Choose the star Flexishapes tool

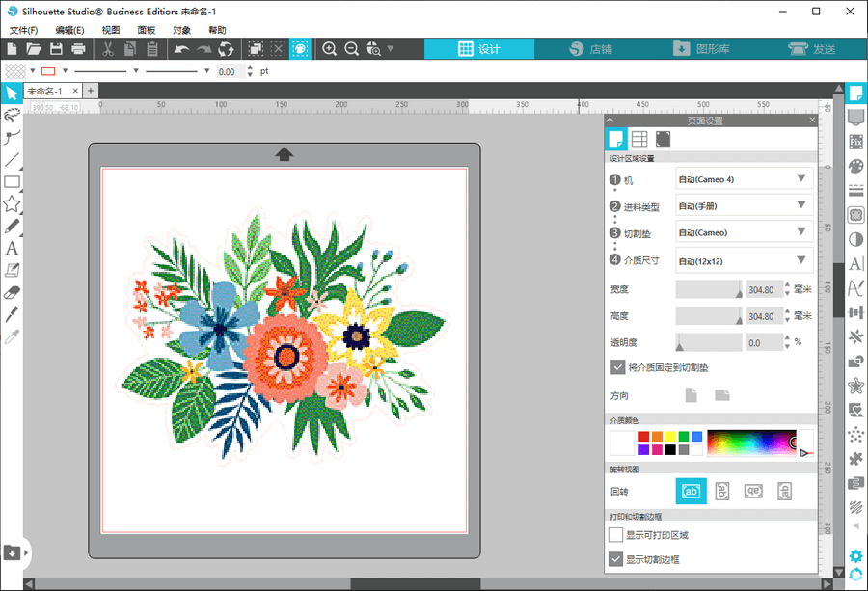(12, 203)
